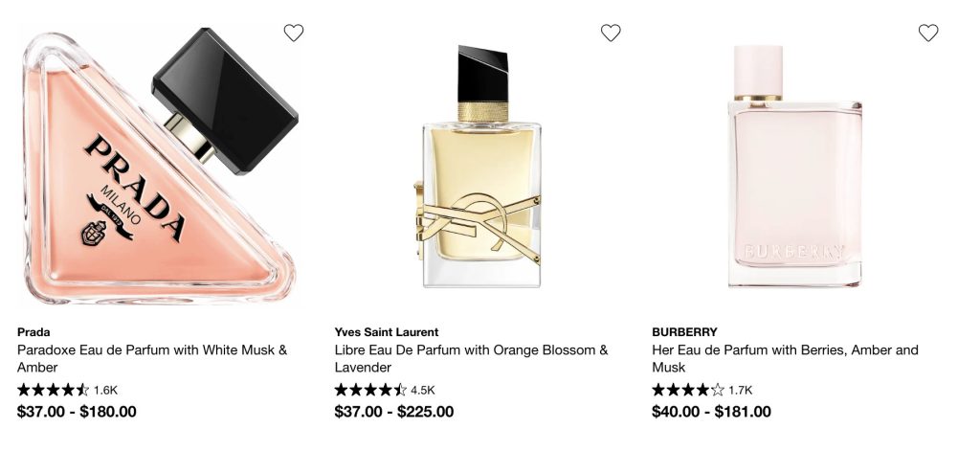980x450 pixels.
Task: Select the $37.00 - $225.00 price range
Action: click(x=394, y=412)
